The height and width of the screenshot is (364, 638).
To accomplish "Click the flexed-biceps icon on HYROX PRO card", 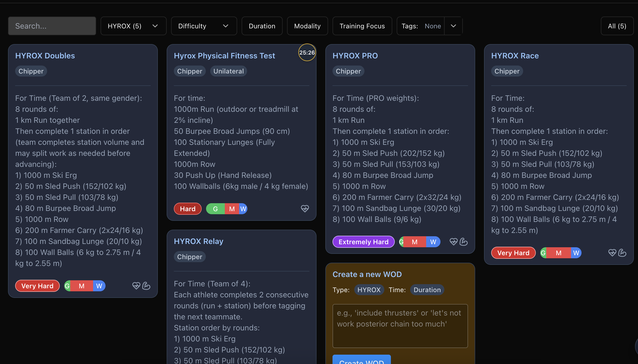I will [464, 242].
